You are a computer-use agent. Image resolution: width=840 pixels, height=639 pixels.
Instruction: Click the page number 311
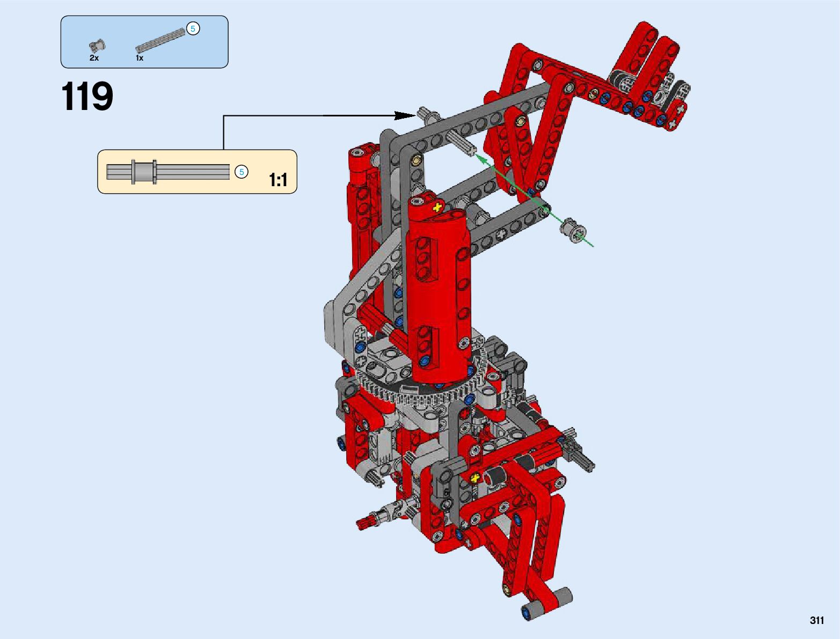(x=816, y=620)
